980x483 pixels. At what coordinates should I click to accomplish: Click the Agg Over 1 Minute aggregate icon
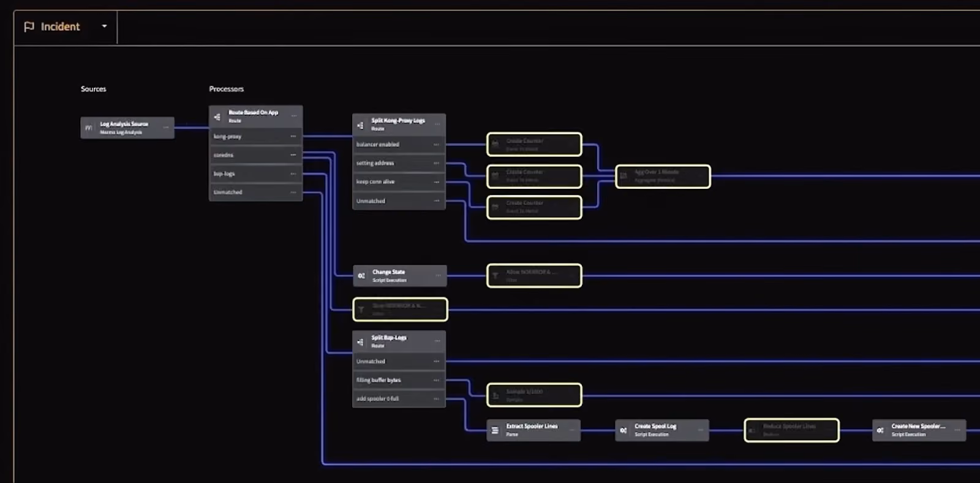tap(624, 176)
